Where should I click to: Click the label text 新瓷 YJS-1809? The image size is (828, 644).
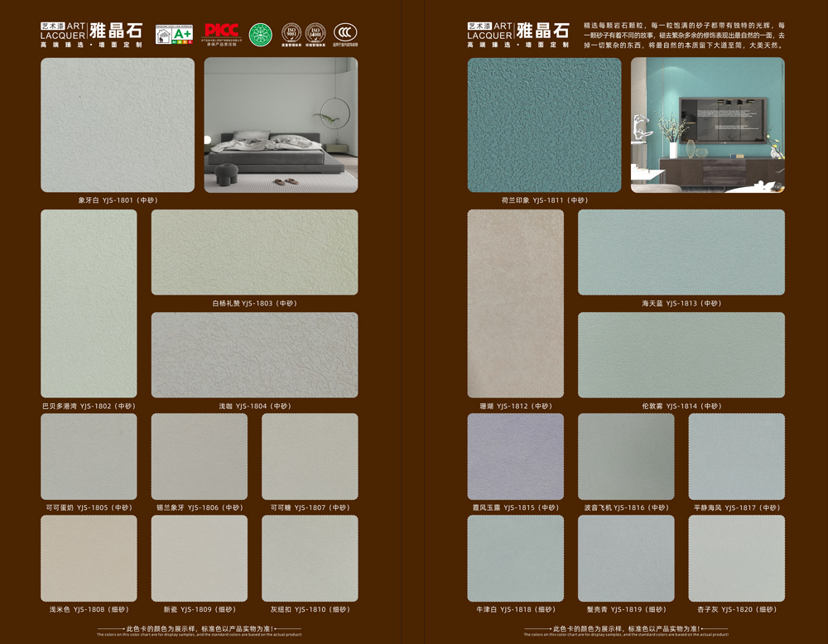pos(187,609)
